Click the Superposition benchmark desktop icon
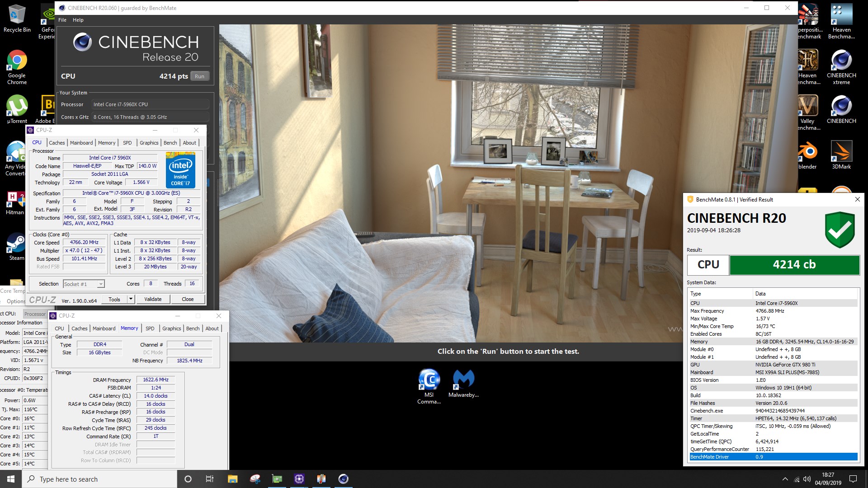 click(809, 21)
